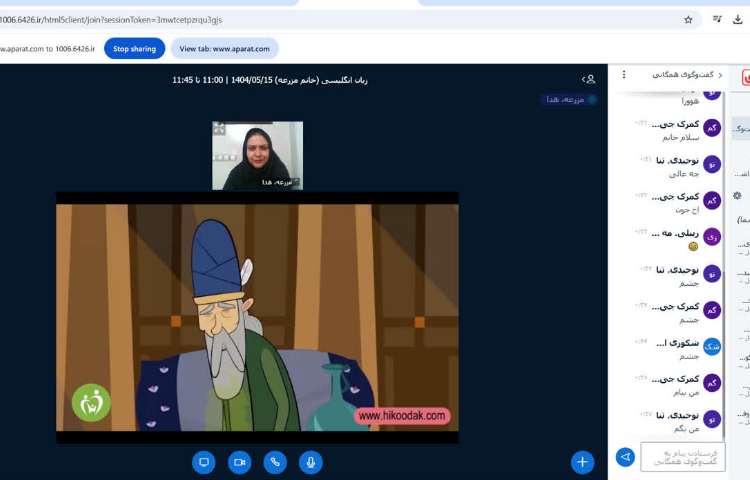Click the avatar beside message من بیام
This screenshot has height=480, width=750.
pyautogui.click(x=712, y=382)
